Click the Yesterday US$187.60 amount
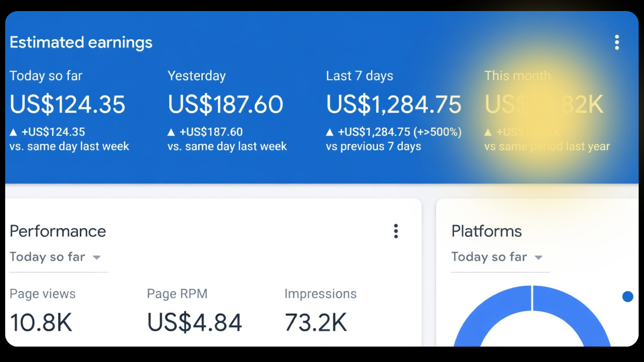 pos(226,104)
